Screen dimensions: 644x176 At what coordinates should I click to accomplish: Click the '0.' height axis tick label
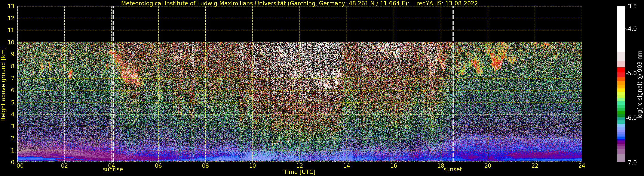point(13,162)
